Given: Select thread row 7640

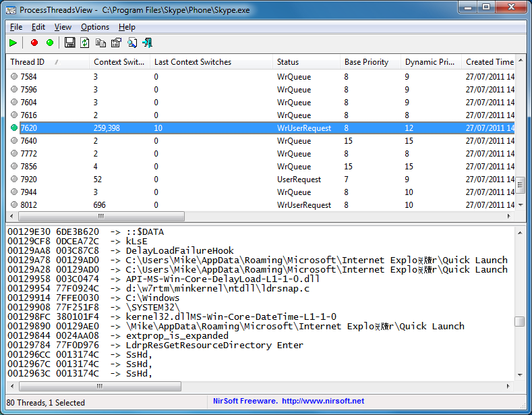Looking at the screenshot, I should click(x=260, y=140).
